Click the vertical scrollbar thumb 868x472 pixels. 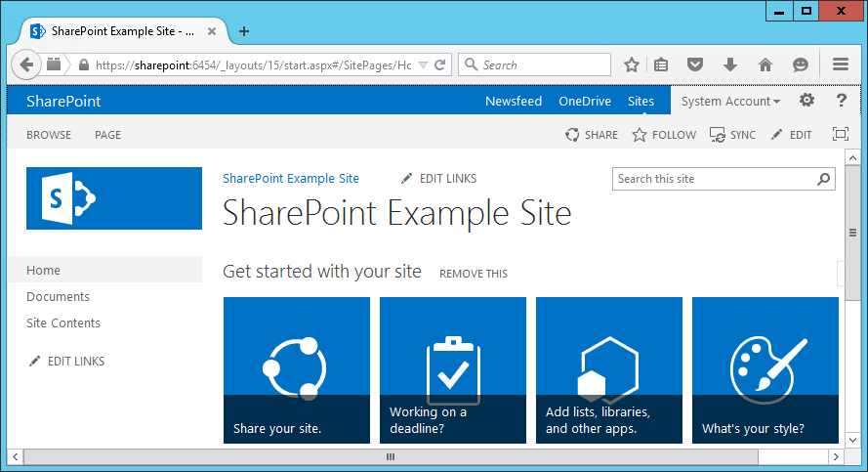pos(852,233)
